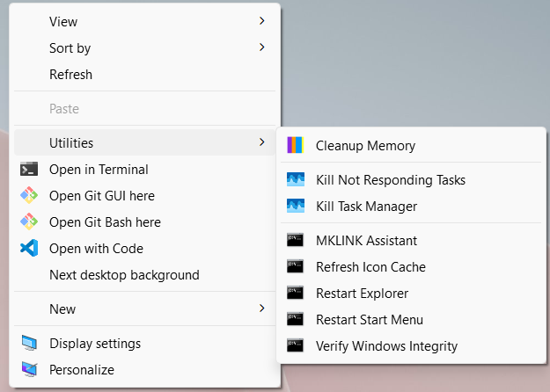Image resolution: width=550 pixels, height=392 pixels.
Task: Click the colorful Cleanup Memory icon
Action: tap(296, 145)
